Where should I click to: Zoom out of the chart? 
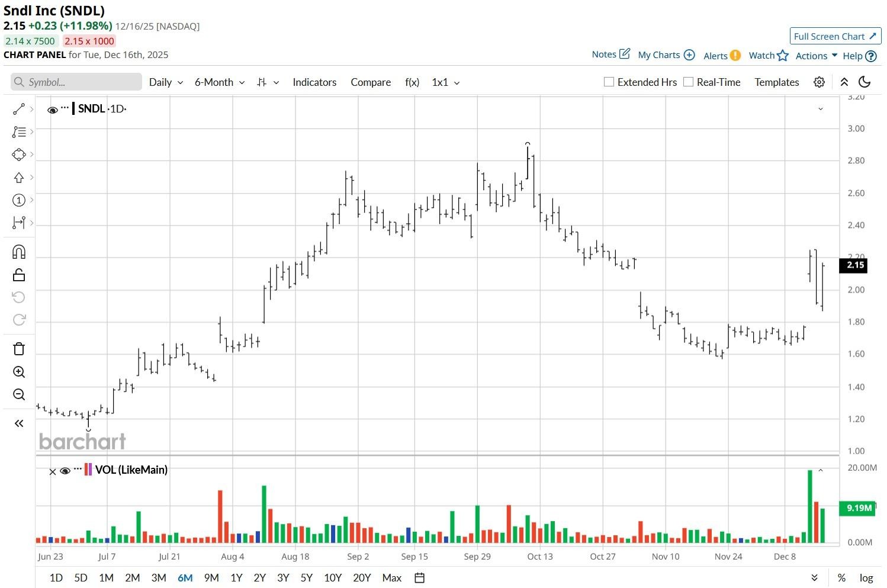pyautogui.click(x=19, y=394)
